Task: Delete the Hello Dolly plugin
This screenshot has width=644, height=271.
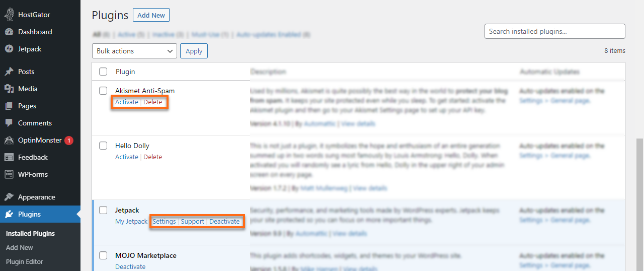Action: pos(153,157)
